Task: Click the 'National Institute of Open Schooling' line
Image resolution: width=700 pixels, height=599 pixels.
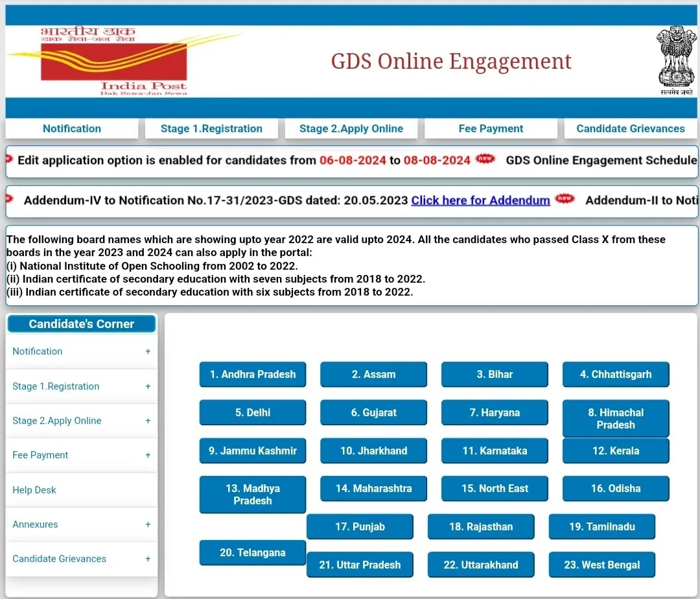Action: point(152,266)
